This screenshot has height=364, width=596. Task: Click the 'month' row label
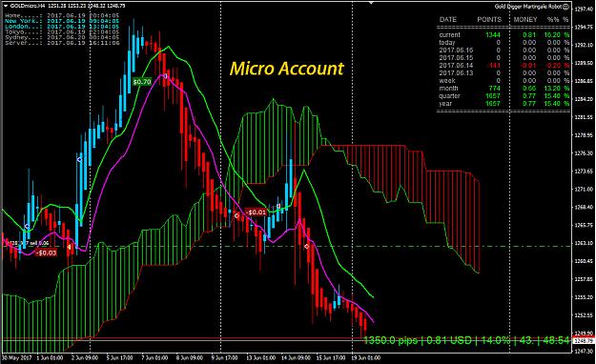tap(448, 89)
